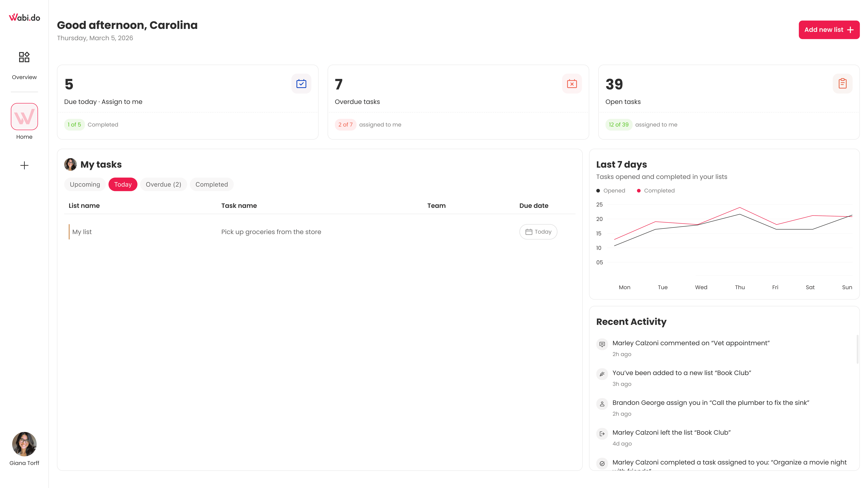Select the Home workspace W icon
Image resolution: width=868 pixels, height=488 pixels.
point(24,117)
